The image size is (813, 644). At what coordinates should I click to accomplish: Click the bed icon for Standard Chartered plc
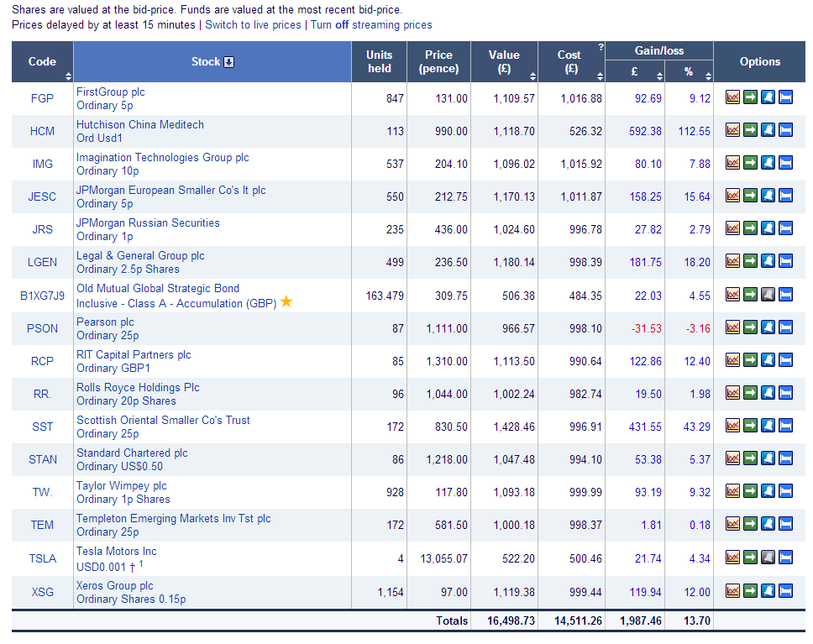click(785, 458)
